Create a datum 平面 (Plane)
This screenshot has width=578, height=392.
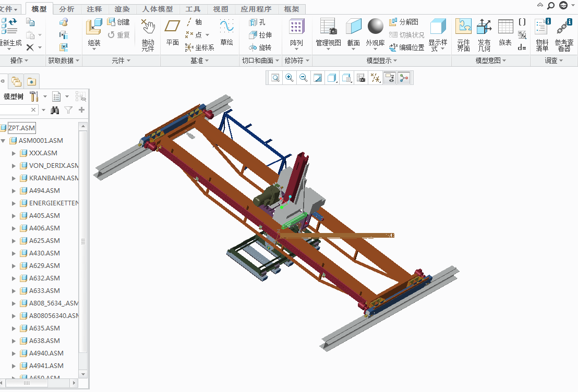point(172,33)
